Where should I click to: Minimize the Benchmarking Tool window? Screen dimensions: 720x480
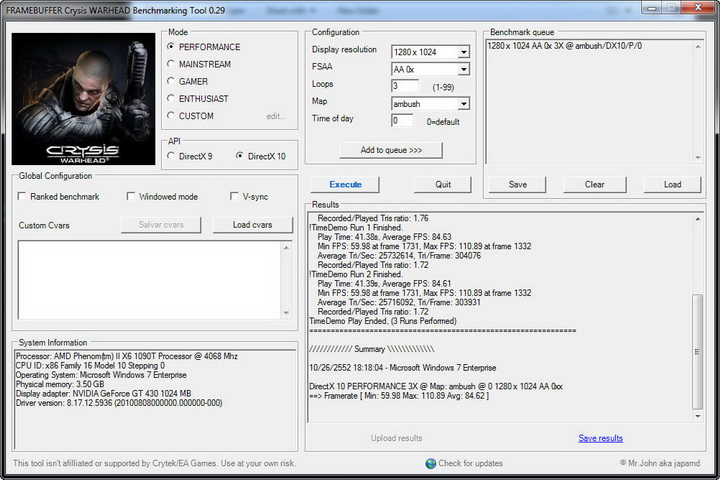point(652,8)
